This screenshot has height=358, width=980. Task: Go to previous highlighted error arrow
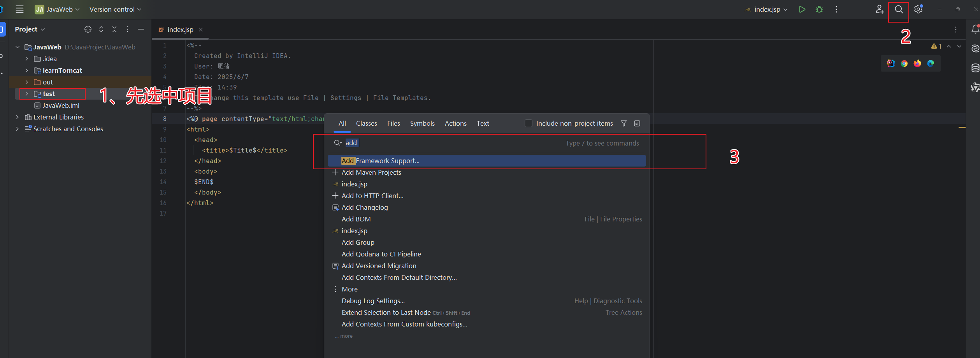tap(949, 46)
